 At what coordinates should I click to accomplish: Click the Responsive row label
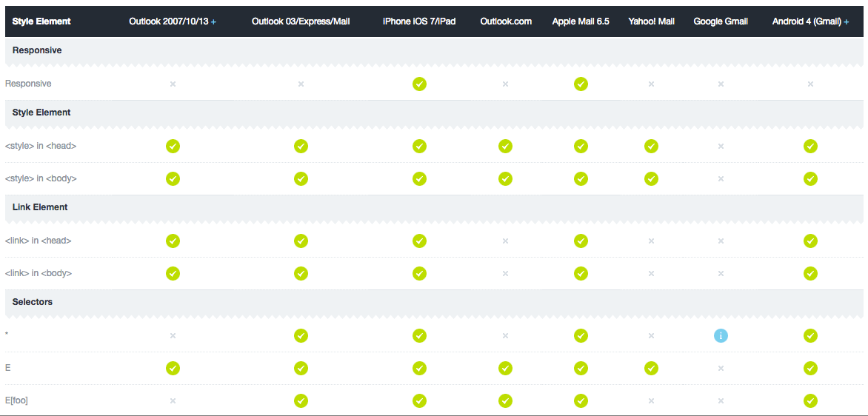coord(28,84)
